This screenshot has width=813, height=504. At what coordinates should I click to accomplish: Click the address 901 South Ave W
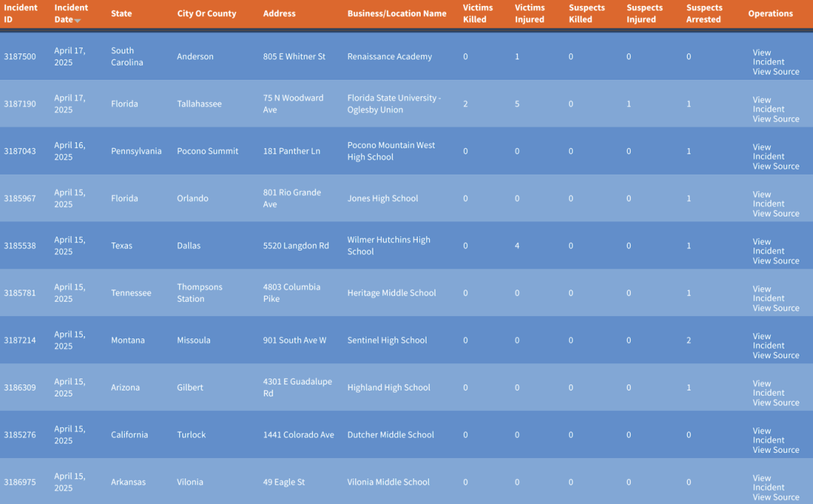point(294,340)
